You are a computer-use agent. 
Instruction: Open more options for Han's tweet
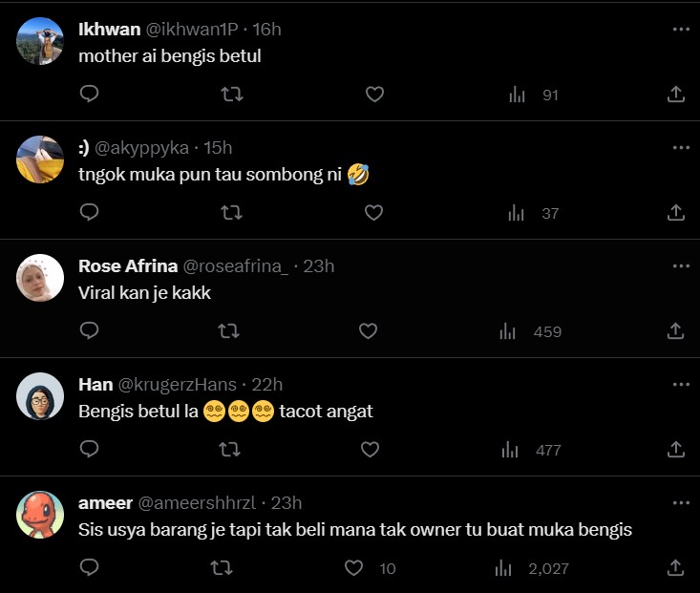click(x=680, y=384)
